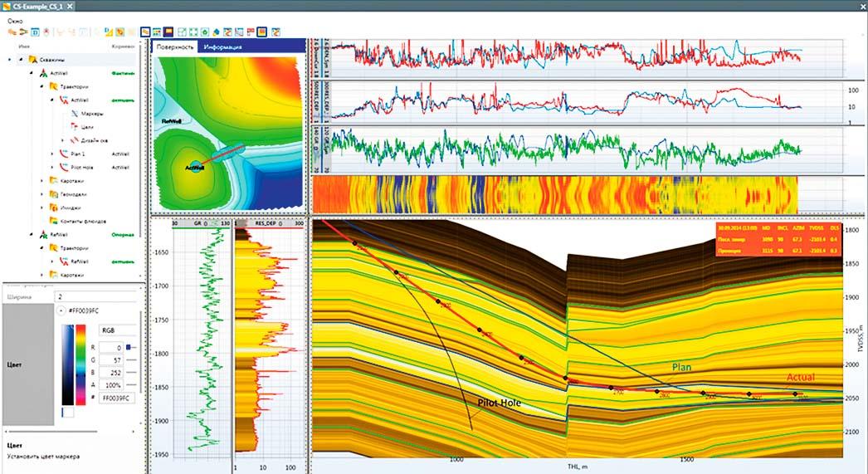
Task: Open the Окно menu
Action: 12,18
